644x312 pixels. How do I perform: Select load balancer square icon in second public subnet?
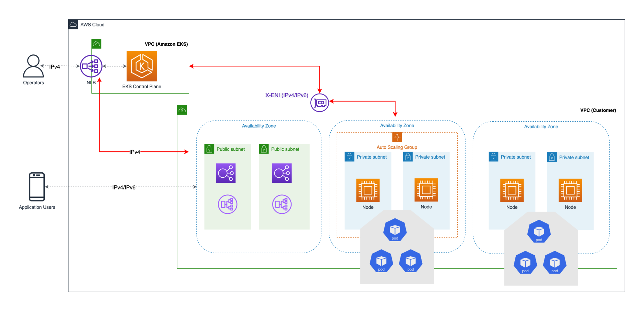click(x=282, y=173)
